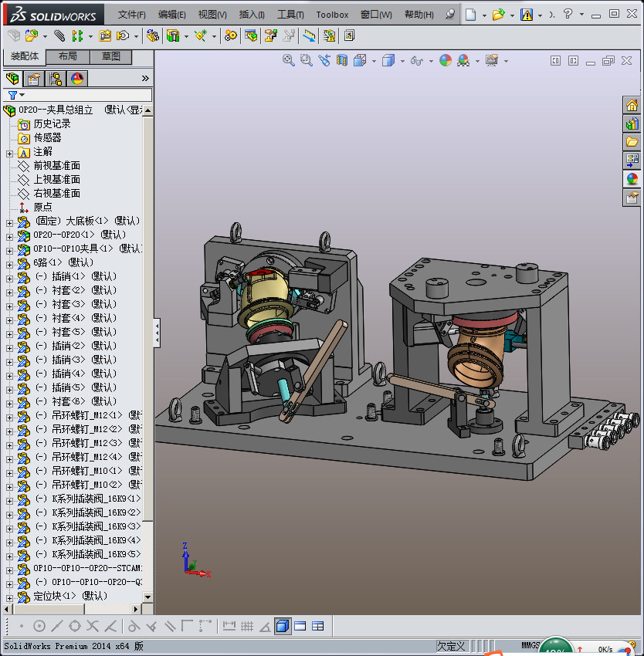Image resolution: width=644 pixels, height=656 pixels.
Task: Click the 欠定义 status bar label
Action: 451,646
